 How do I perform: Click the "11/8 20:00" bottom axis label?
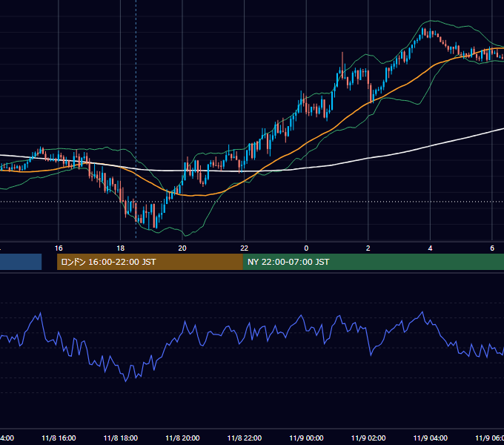point(182,438)
